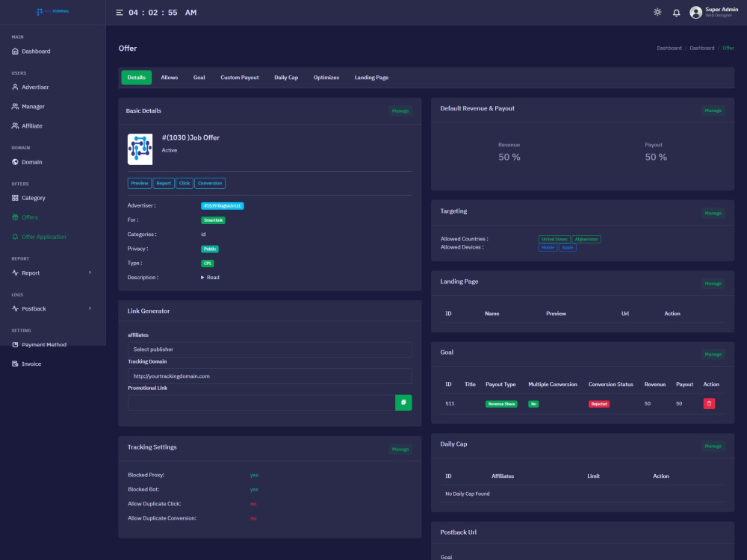Click the United States country tag
This screenshot has height=560, width=747.
(554, 240)
